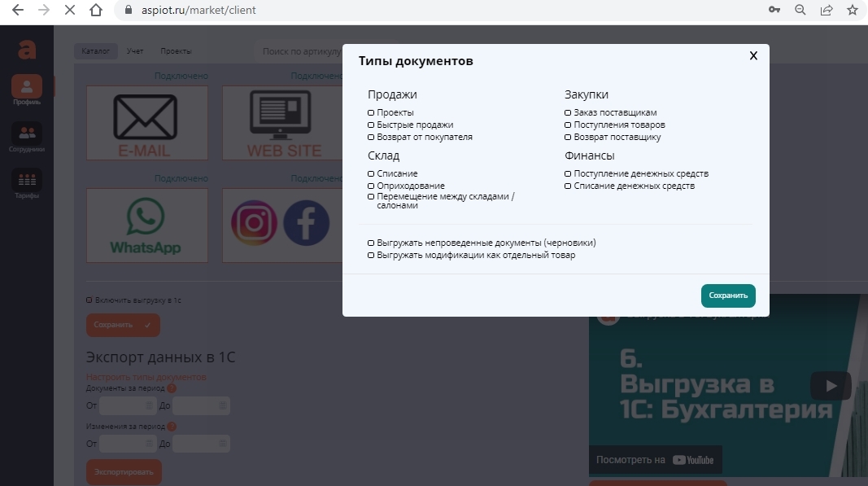Select the E-MAIL integration tile
Screen dimensions: 868x486
pyautogui.click(x=147, y=122)
